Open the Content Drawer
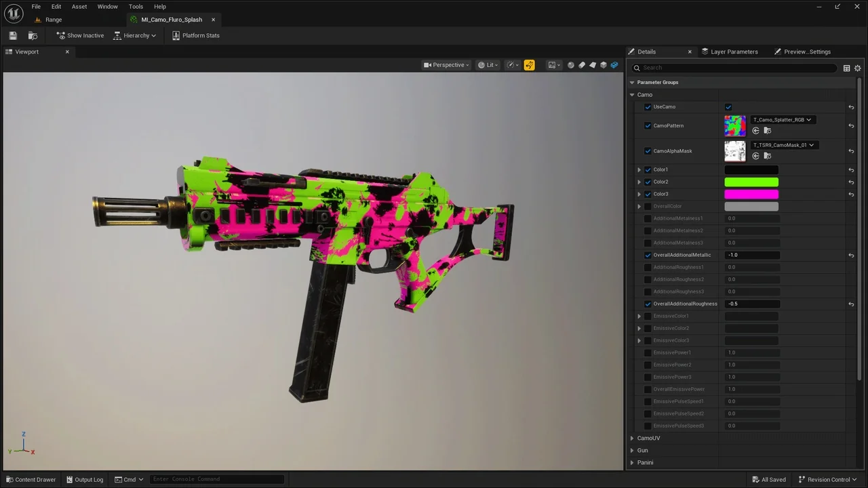The height and width of the screenshot is (488, 868). click(31, 479)
